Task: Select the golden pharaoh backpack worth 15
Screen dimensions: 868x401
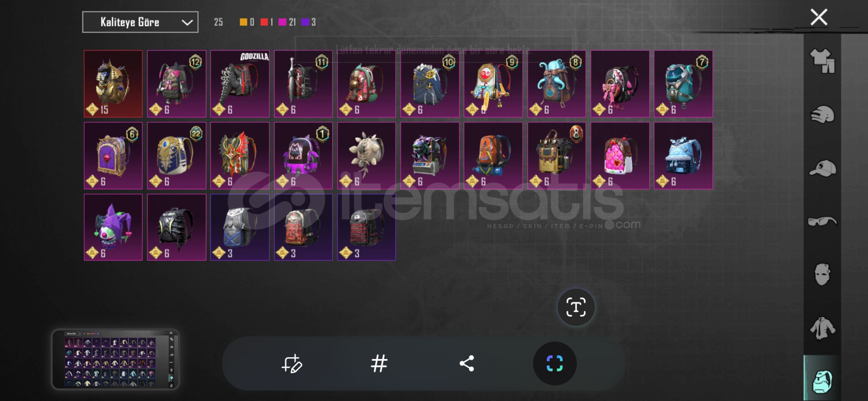Action: 113,84
